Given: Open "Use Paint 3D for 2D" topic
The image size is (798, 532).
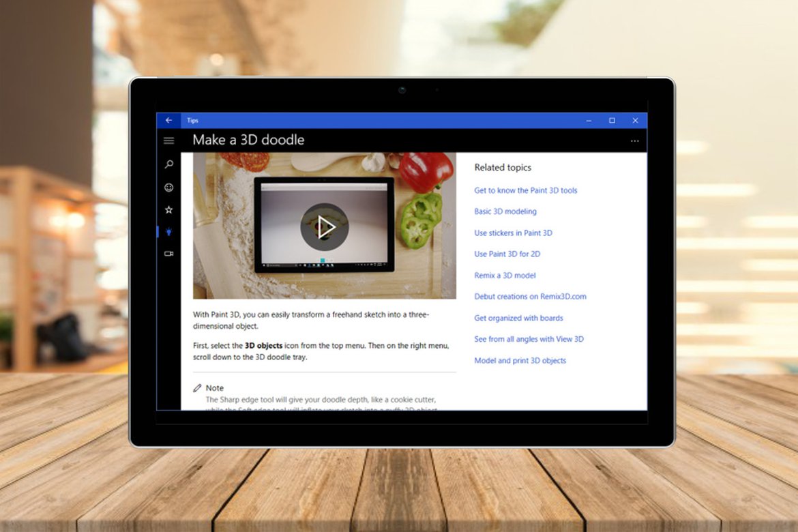Looking at the screenshot, I should pyautogui.click(x=507, y=254).
